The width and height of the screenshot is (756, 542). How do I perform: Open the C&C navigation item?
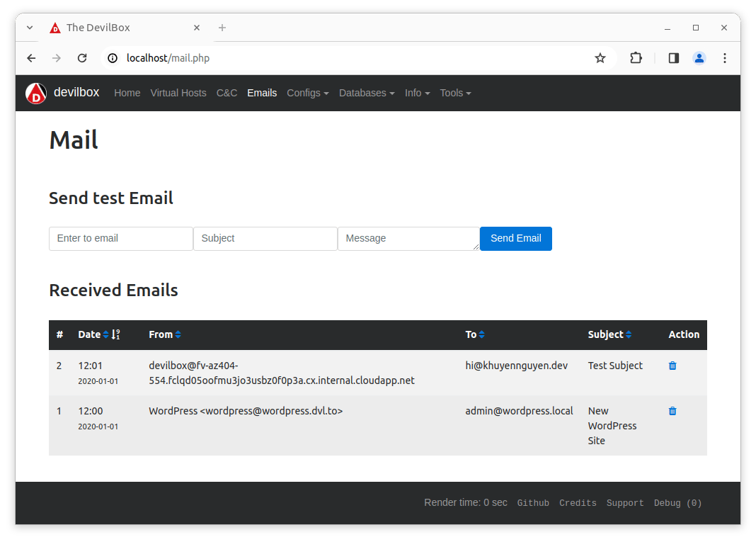pos(227,93)
